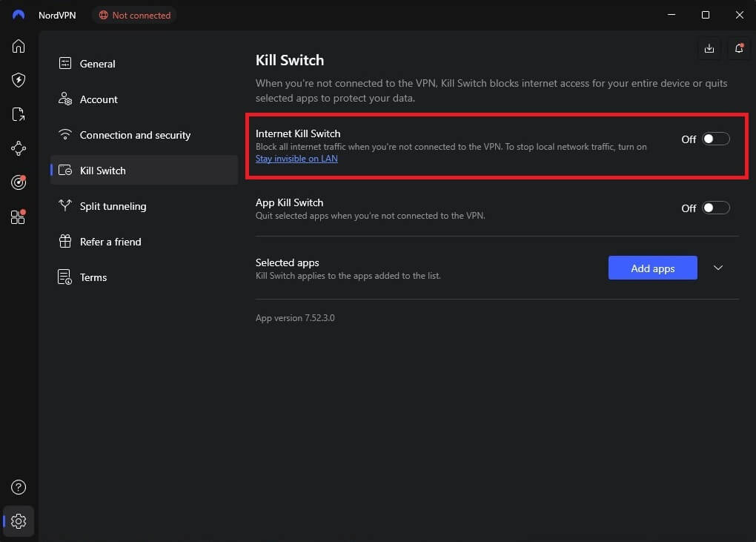Open the Dark Web Monitor panel

click(x=19, y=182)
